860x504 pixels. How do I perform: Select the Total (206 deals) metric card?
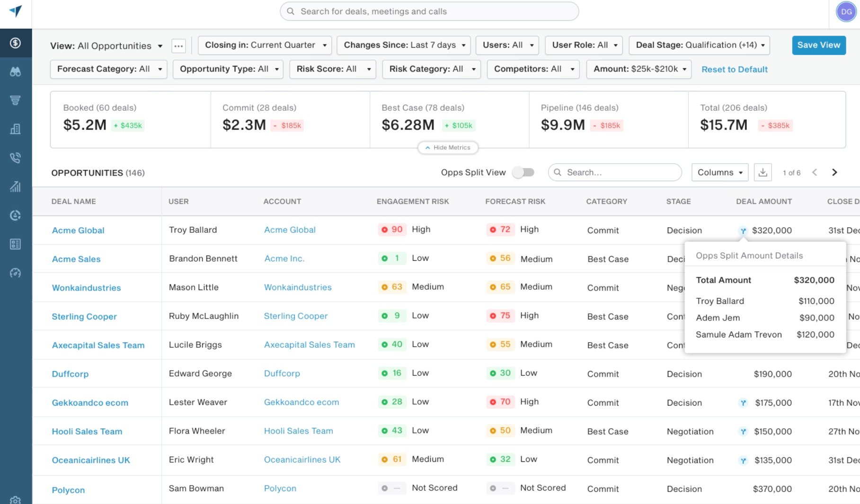point(767,120)
